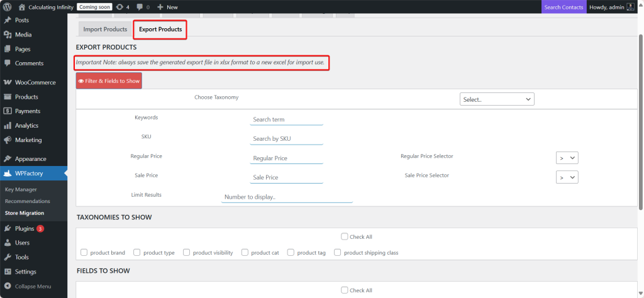
Task: Open the Analytics sidebar icon
Action: pyautogui.click(x=8, y=125)
